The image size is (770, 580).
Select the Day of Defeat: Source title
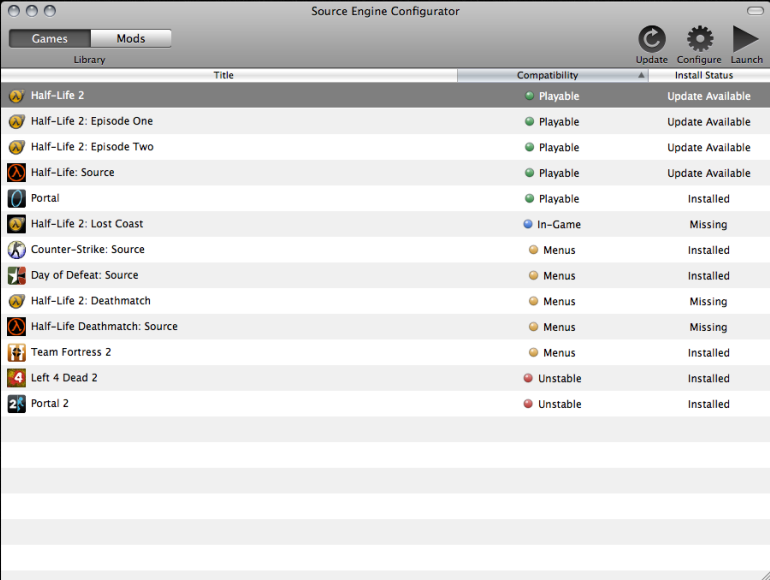click(x=84, y=275)
